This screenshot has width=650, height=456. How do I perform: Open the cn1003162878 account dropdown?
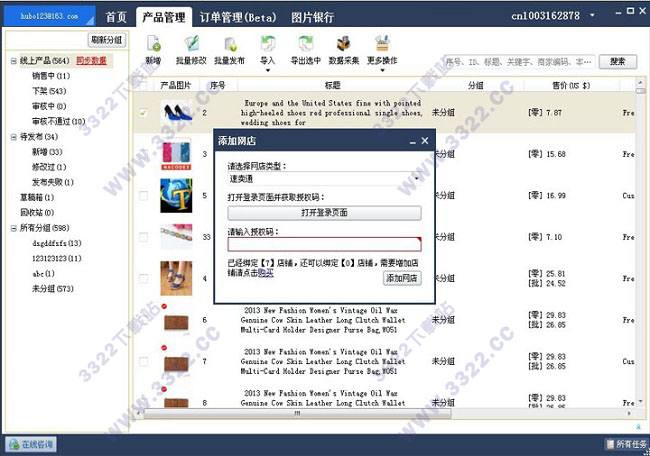(x=592, y=15)
